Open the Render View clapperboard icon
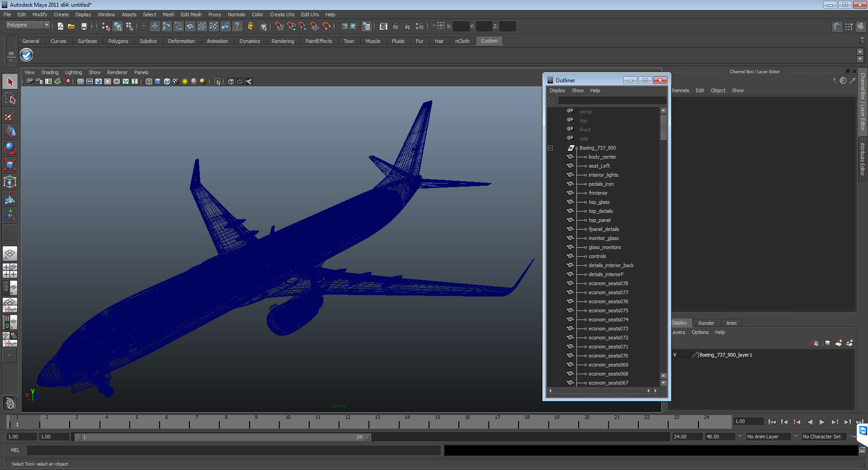This screenshot has height=470, width=868. pyautogui.click(x=383, y=26)
